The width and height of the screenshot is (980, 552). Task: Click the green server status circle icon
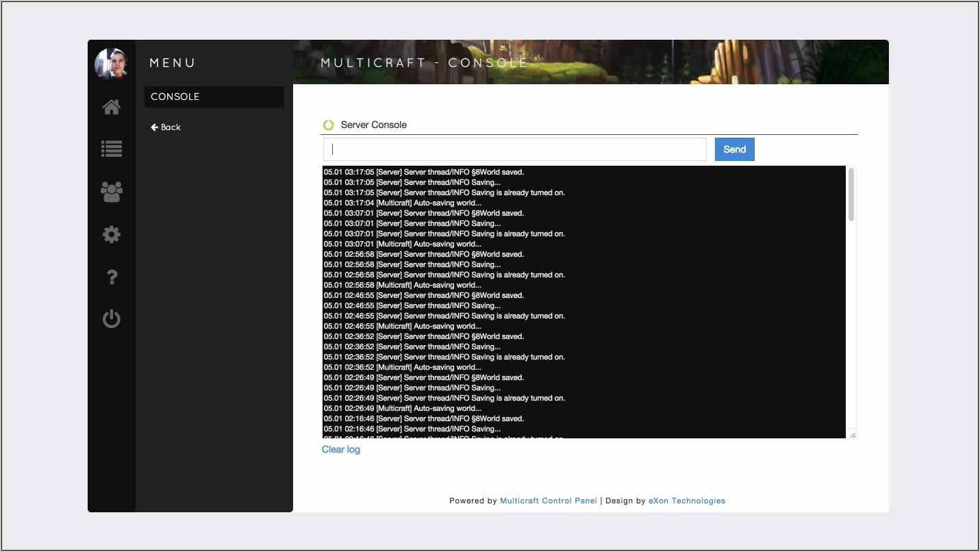328,125
